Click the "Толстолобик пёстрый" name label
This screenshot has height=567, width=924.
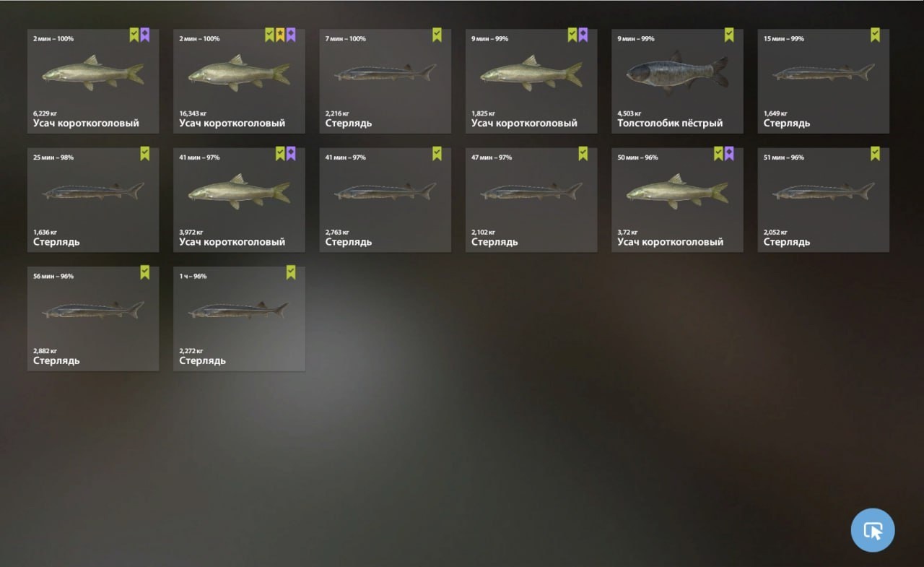click(670, 124)
